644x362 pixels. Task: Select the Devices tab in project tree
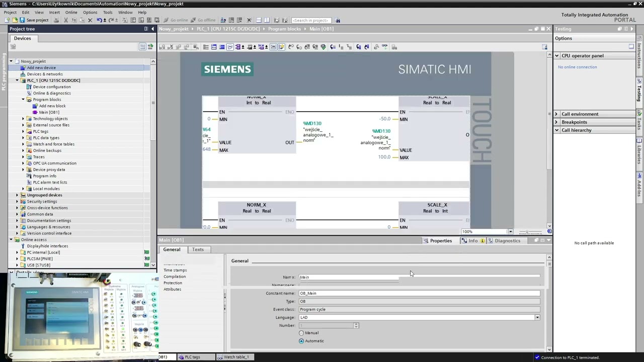[22, 38]
